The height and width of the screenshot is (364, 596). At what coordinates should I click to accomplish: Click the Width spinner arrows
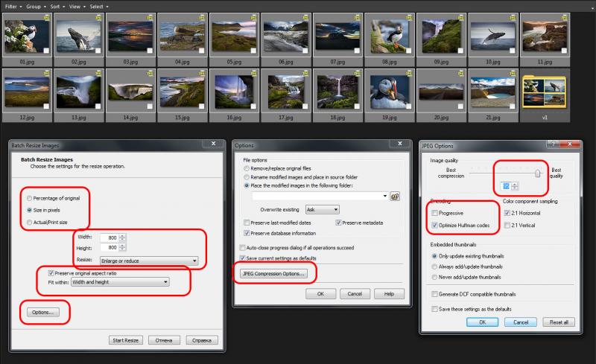tap(122, 237)
